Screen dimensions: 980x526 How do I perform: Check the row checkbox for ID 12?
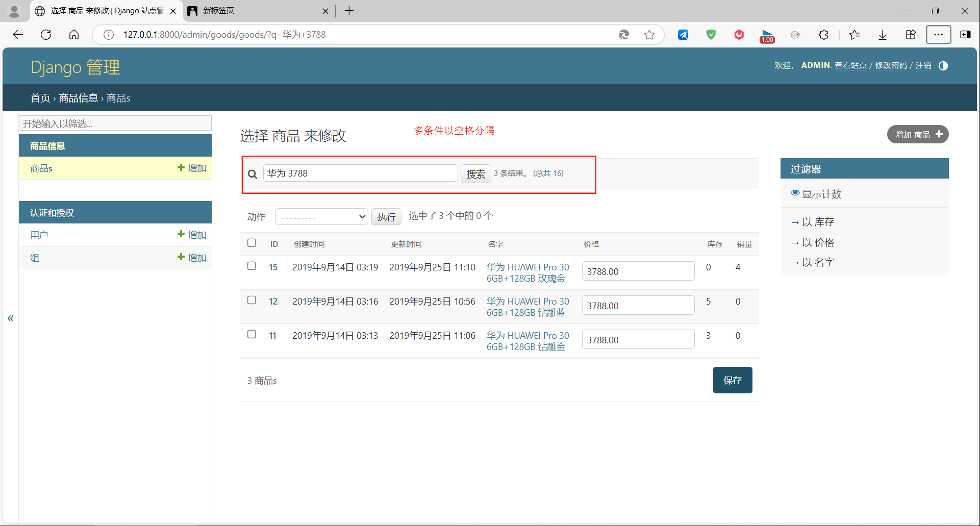(x=252, y=300)
